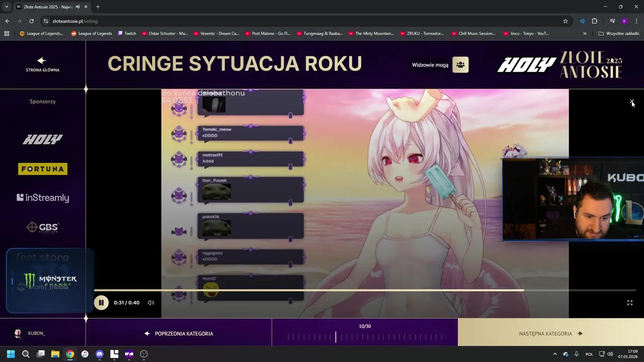Open a new browser tab

tap(98, 7)
